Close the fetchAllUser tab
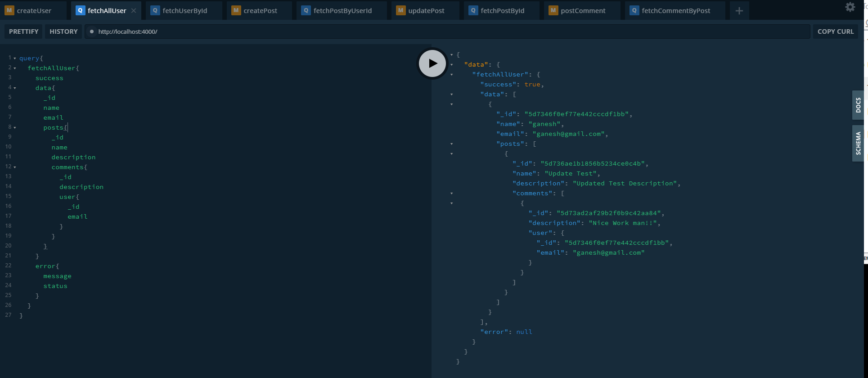Image resolution: width=868 pixels, height=378 pixels. click(x=134, y=11)
